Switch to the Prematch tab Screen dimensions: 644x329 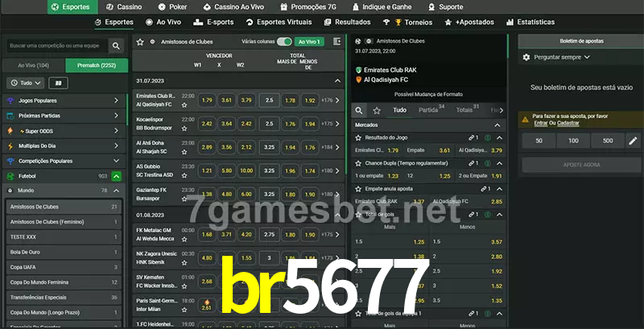[x=96, y=65]
